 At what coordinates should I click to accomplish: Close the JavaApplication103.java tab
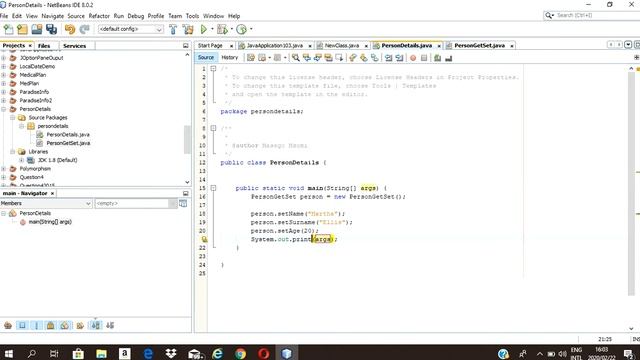pyautogui.click(x=310, y=46)
